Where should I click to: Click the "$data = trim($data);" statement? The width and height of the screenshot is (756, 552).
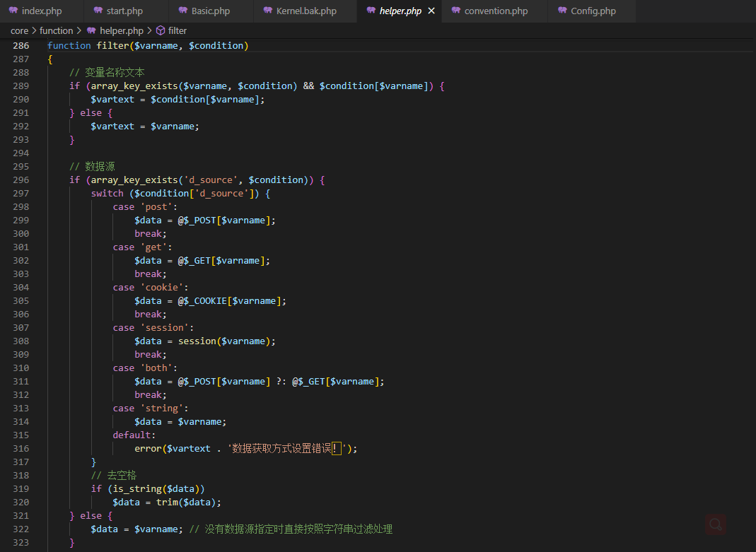click(167, 503)
